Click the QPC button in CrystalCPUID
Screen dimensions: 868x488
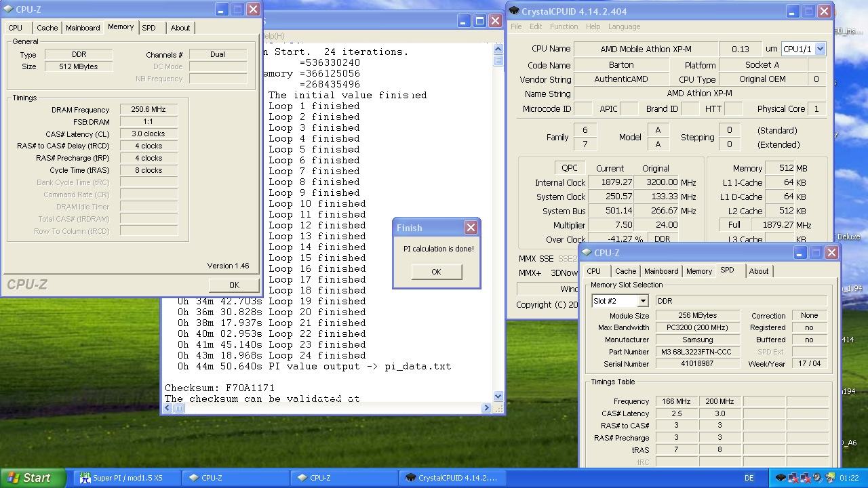(570, 168)
